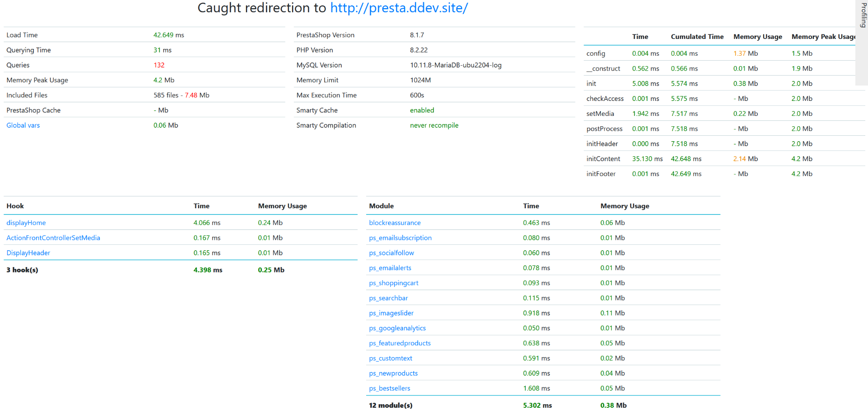Select the __construct row label
Viewport: 868px width, 420px height.
tap(603, 69)
